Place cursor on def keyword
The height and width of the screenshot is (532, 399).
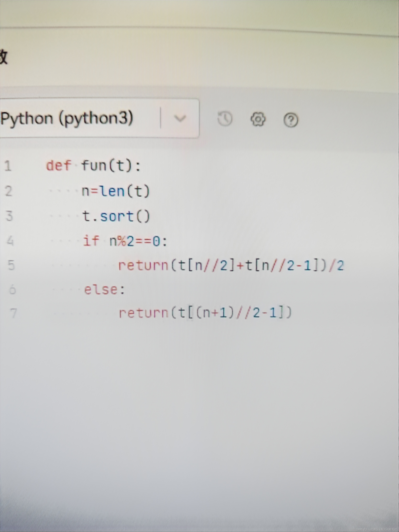[59, 166]
